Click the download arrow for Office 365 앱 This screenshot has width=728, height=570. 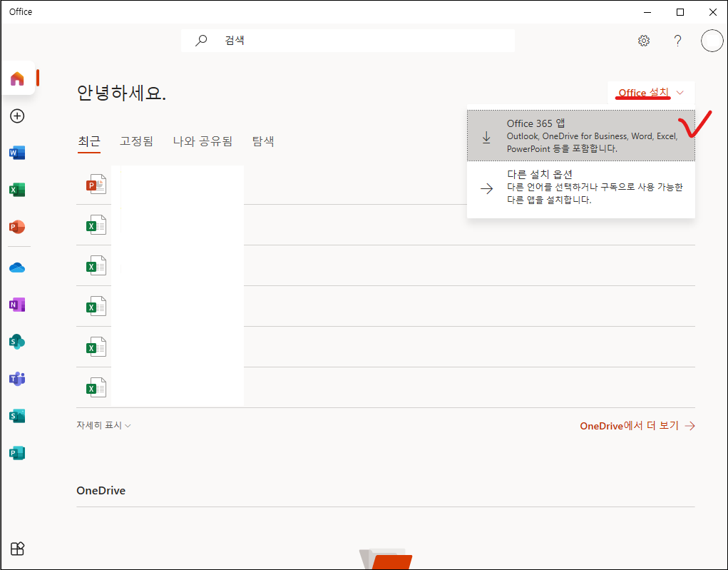click(x=486, y=137)
